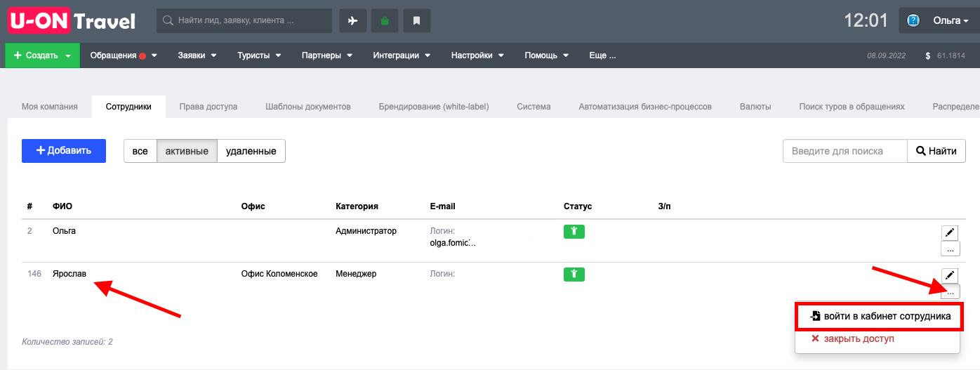Switch to Права доступа tab
This screenshot has width=980, height=370.
(x=208, y=107)
